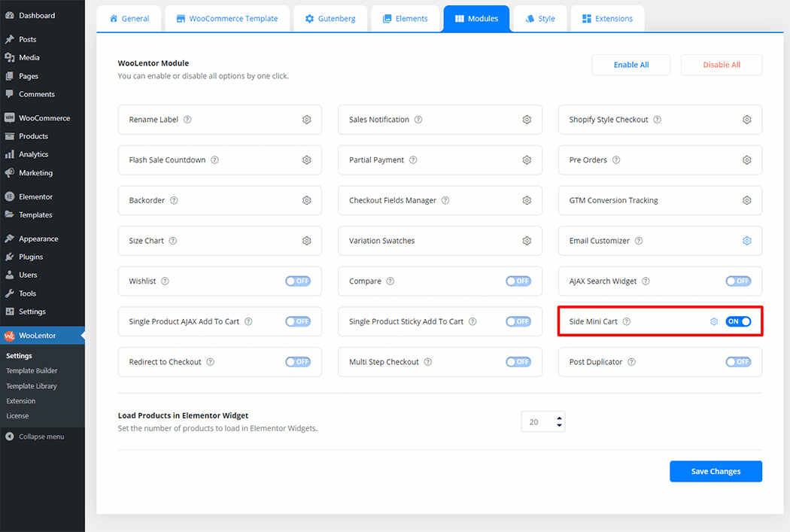Screen dimensions: 790x532
Task: Open WooCommerce in the sidebar menu
Action: pyautogui.click(x=44, y=118)
